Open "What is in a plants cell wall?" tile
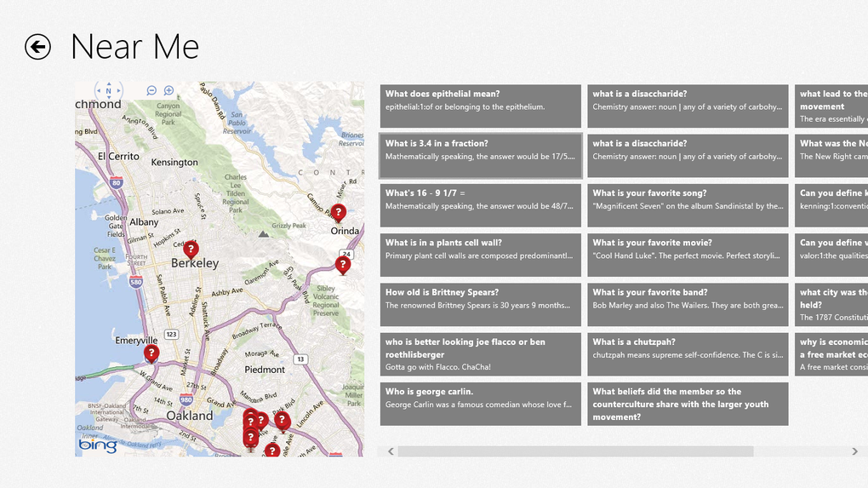The height and width of the screenshot is (488, 868). (x=481, y=255)
